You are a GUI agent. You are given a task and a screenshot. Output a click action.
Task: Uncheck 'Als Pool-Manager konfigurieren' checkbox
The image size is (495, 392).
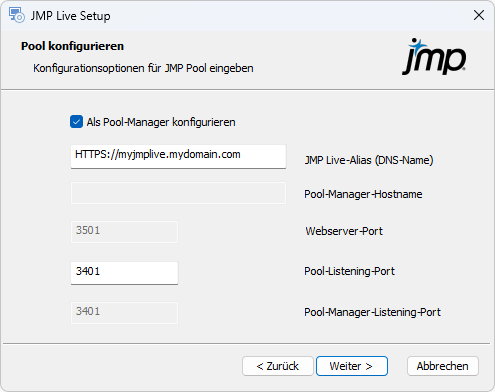[x=76, y=122]
